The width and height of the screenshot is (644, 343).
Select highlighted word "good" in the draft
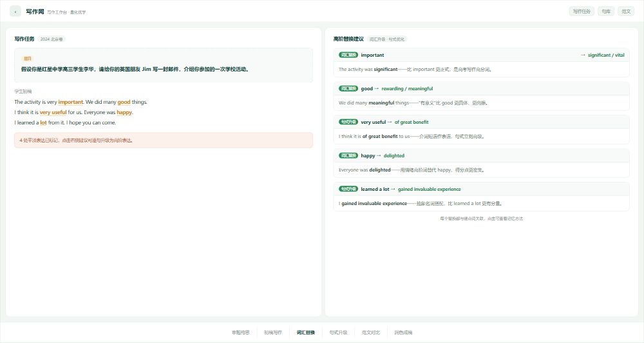coord(124,102)
